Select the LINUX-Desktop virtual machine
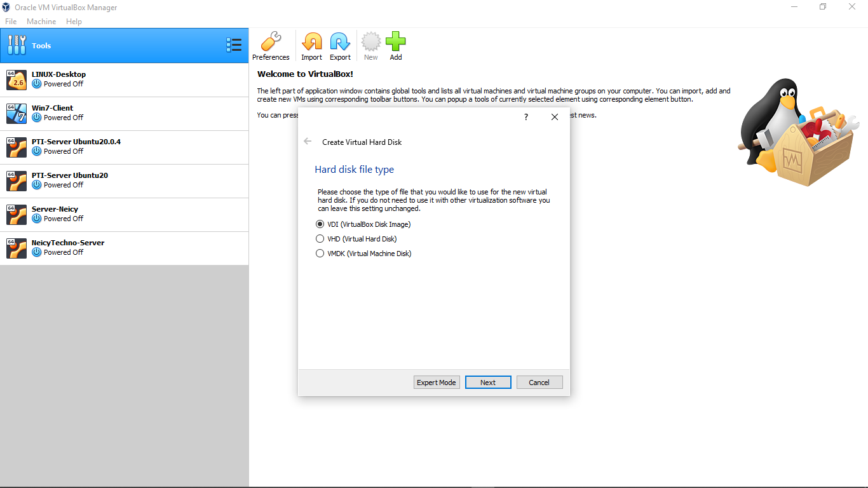868x488 pixels. tap(125, 80)
